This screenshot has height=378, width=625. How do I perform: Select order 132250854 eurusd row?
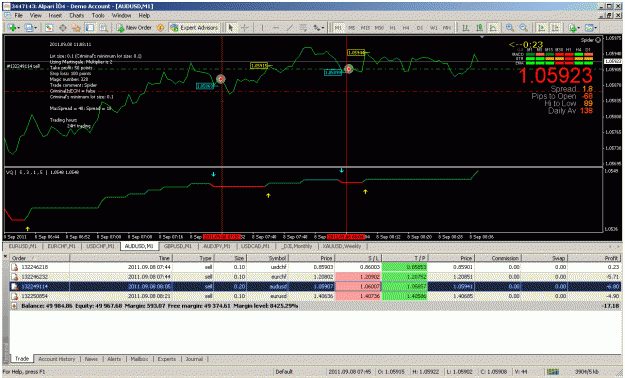point(315,296)
